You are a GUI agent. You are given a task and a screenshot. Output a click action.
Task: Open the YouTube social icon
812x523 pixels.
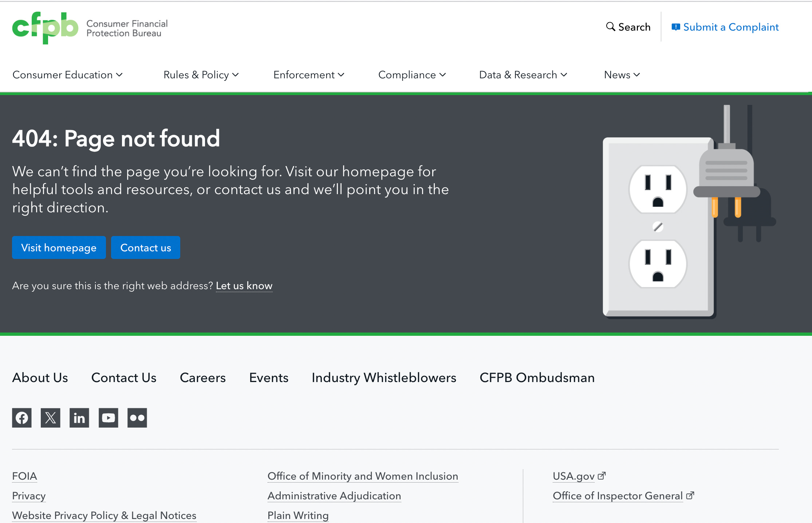point(108,418)
